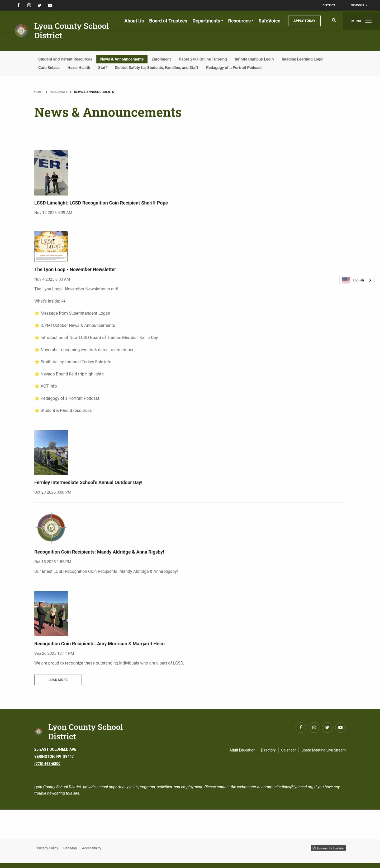Click the footer Facebook circle icon
380x868 pixels.
301,727
